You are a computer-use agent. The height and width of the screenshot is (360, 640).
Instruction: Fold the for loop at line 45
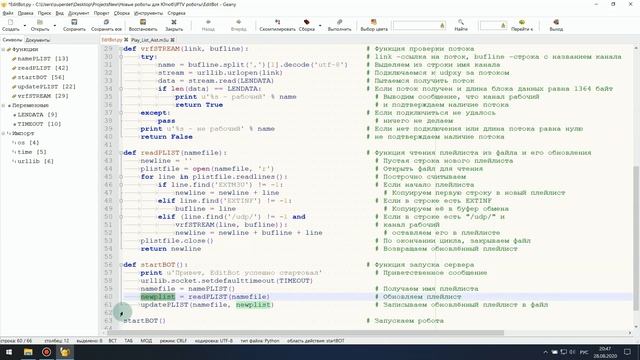[x=121, y=177]
